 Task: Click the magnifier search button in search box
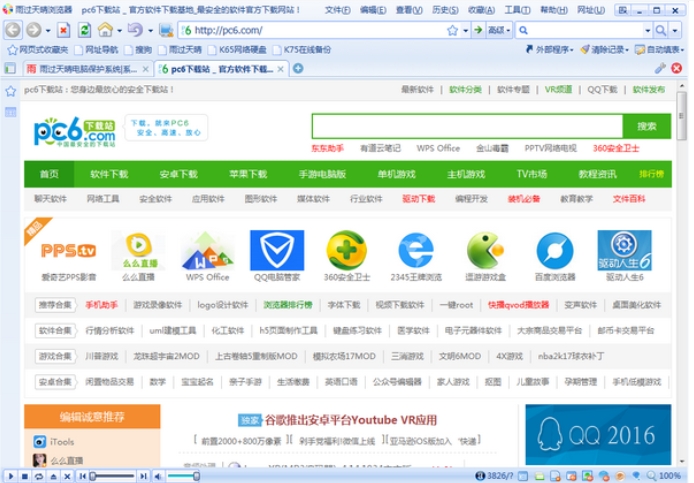click(660, 30)
